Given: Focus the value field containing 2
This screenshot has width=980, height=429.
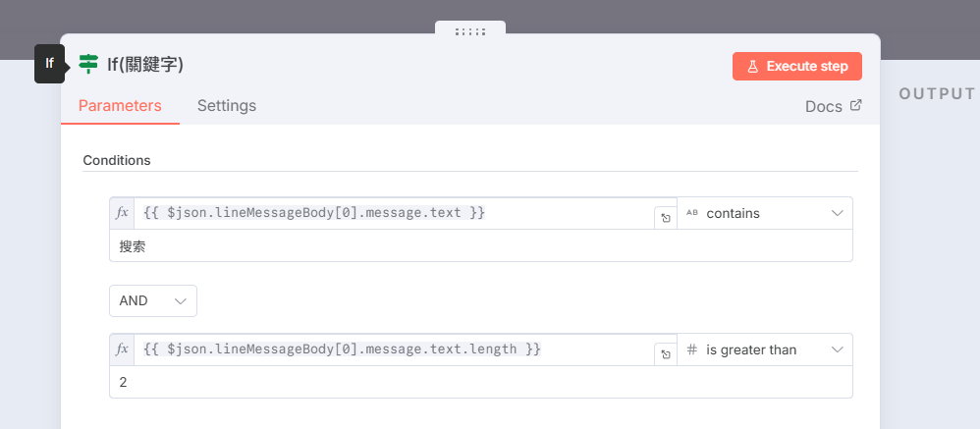Looking at the screenshot, I should pos(480,382).
